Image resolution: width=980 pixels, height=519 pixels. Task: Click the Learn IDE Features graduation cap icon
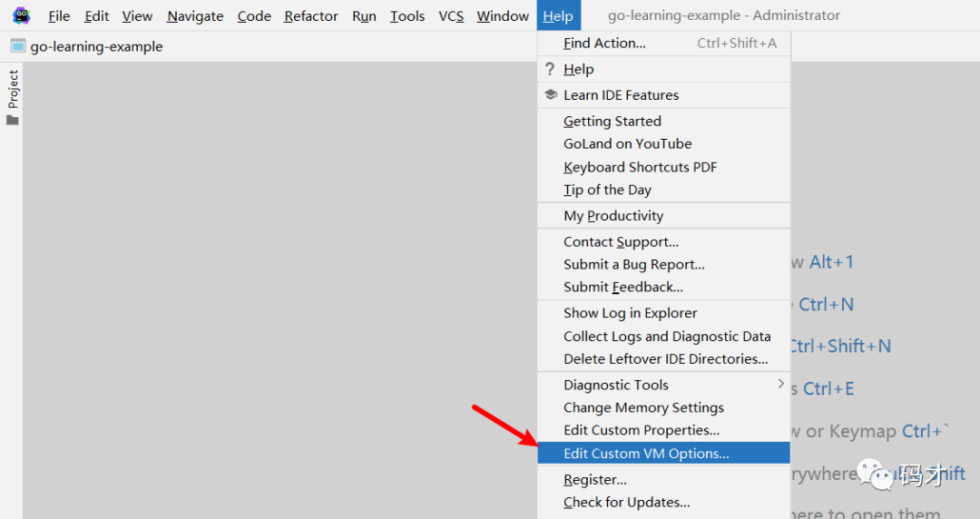(x=551, y=94)
